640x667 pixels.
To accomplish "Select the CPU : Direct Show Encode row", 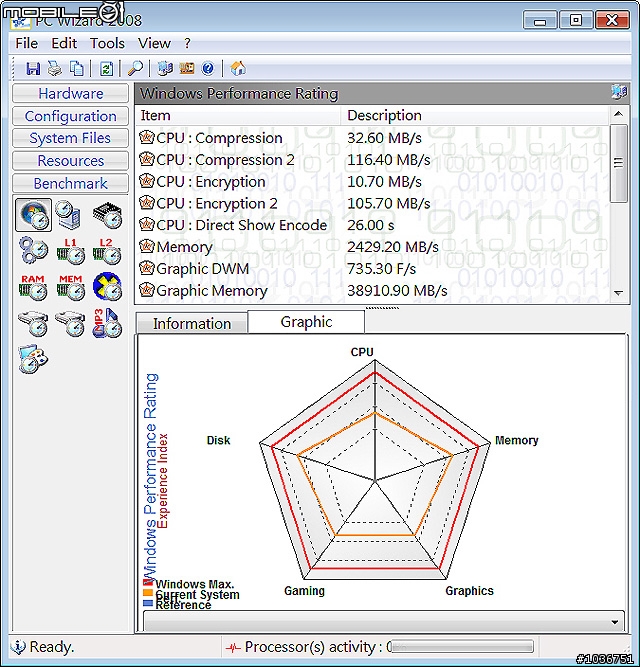I will click(x=373, y=225).
